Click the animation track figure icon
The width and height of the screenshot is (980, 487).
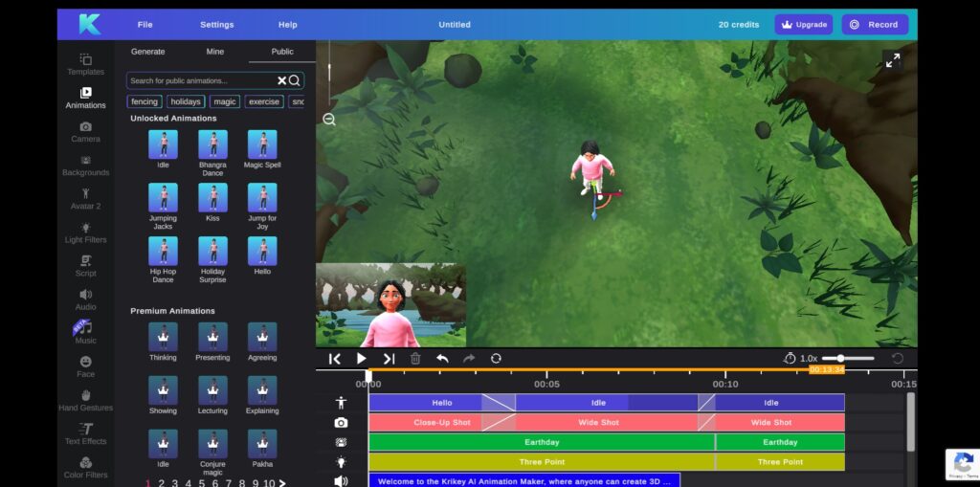(341, 403)
